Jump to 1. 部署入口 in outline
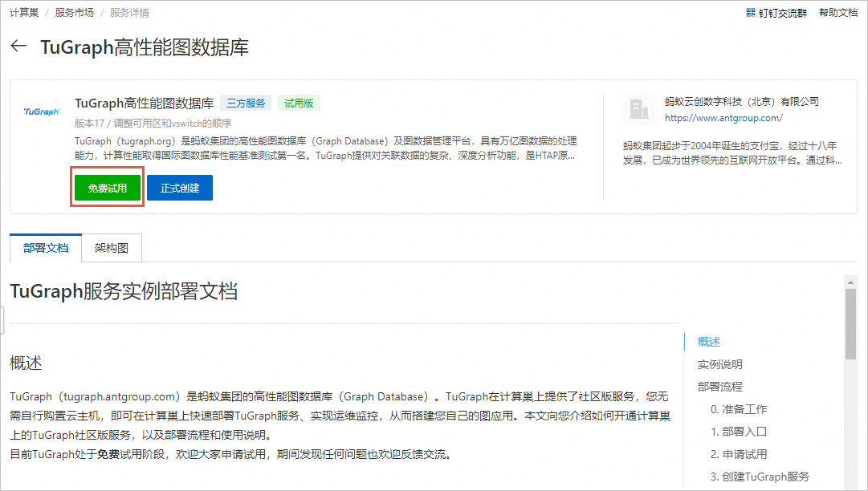Screen dimensions: 868x491 tap(739, 432)
